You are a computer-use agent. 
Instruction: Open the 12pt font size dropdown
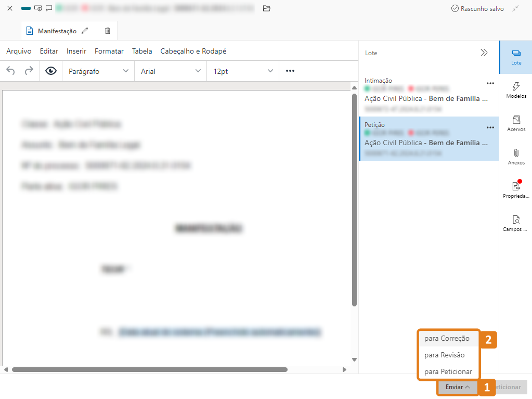[x=243, y=71]
